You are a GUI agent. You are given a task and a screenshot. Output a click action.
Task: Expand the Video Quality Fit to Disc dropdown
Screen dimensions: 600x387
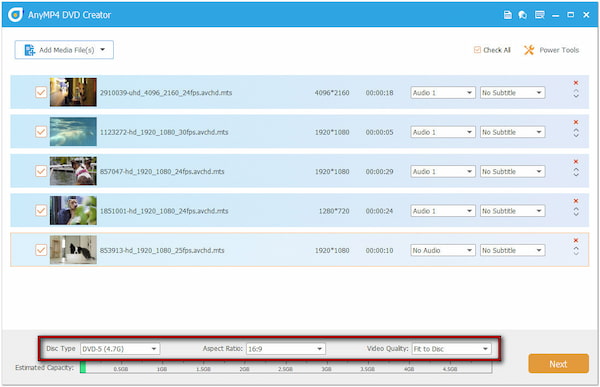(452, 349)
